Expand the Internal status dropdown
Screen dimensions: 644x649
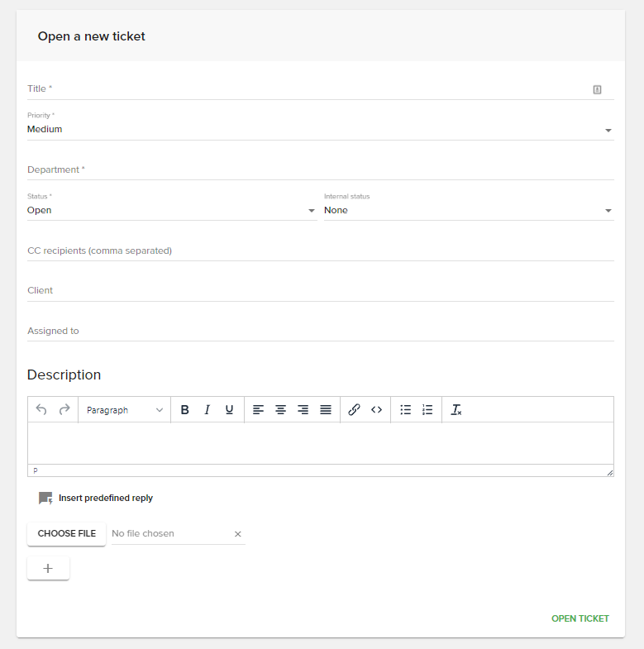468,211
